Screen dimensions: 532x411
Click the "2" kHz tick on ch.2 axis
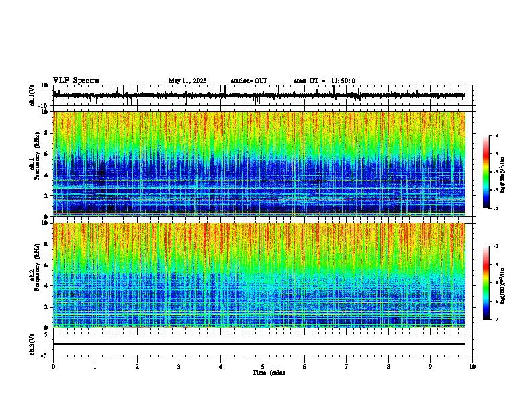click(x=46, y=307)
